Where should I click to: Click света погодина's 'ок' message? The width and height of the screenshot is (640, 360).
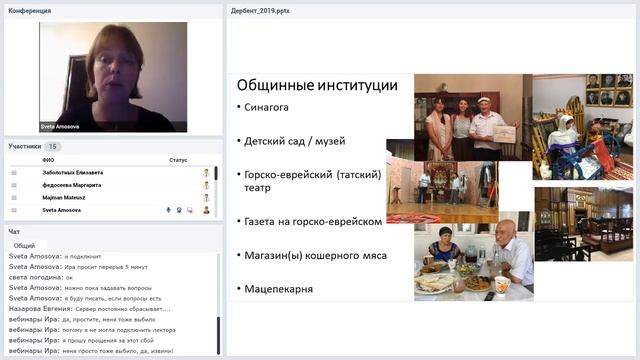click(x=69, y=278)
